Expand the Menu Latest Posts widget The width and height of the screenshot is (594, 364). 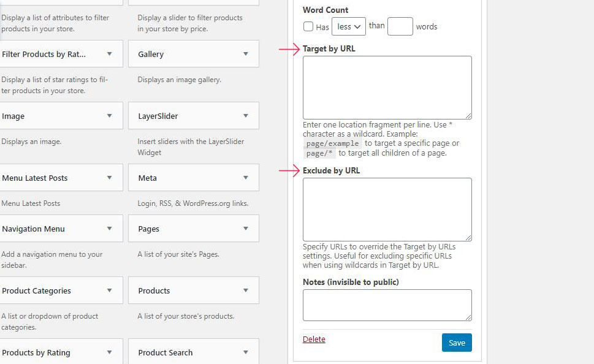(110, 178)
